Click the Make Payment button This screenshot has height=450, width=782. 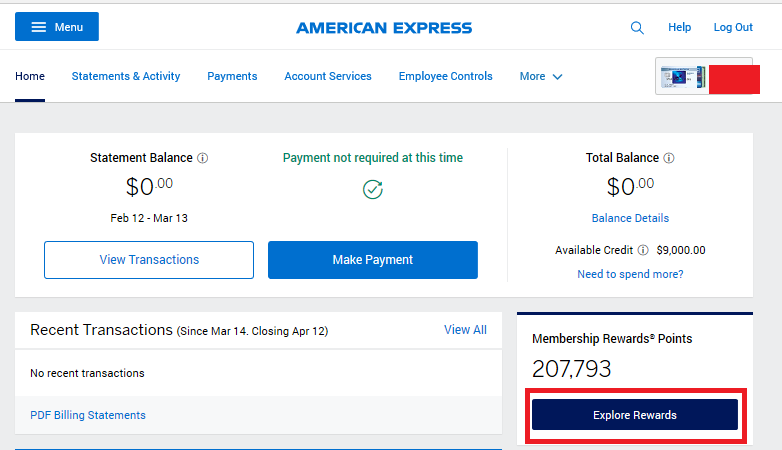click(373, 260)
